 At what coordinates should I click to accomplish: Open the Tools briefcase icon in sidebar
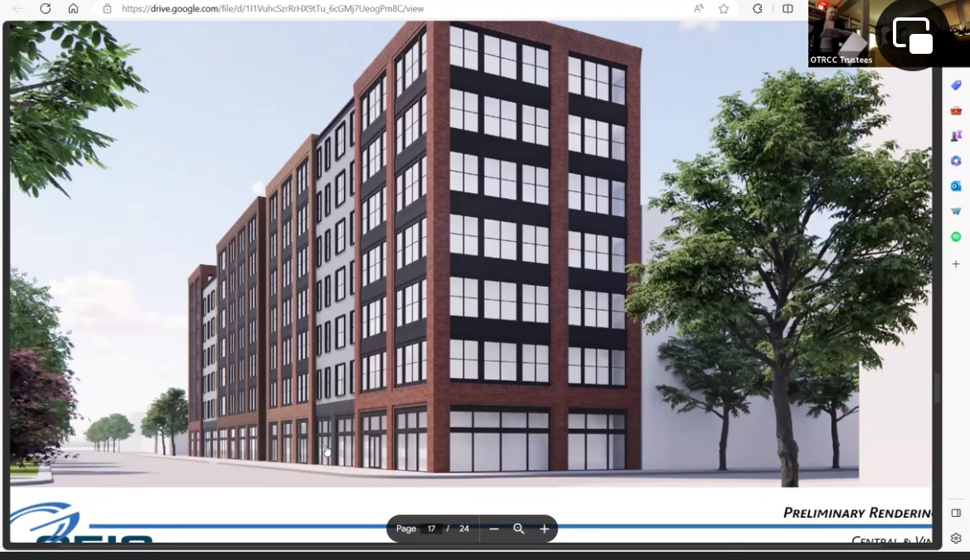pyautogui.click(x=956, y=111)
